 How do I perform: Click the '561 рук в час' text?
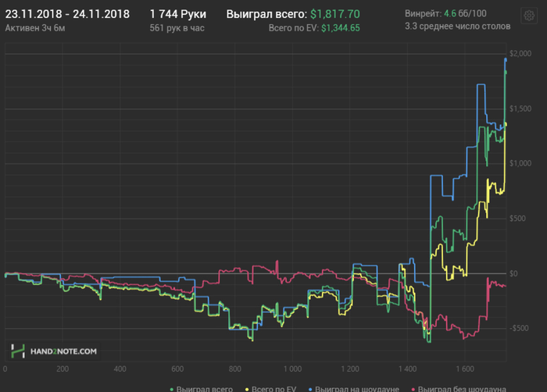177,28
